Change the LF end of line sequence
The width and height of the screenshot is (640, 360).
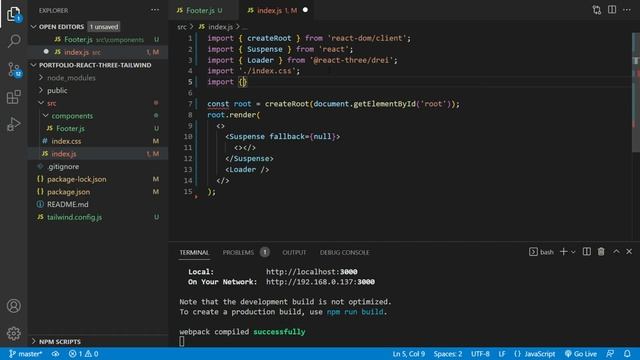[502, 354]
